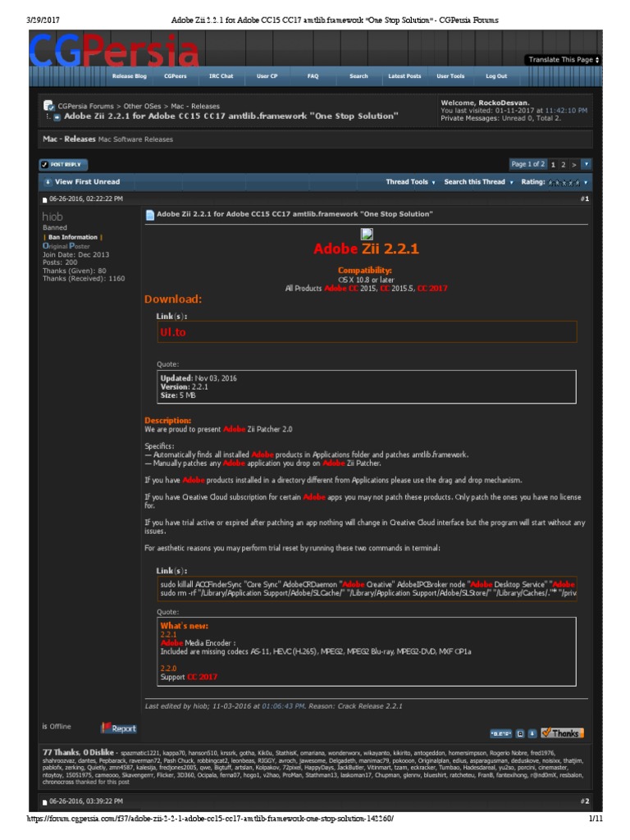Image resolution: width=630 pixels, height=840 pixels.
Task: Click 'Size: 5 MB' text
Action: pyautogui.click(x=178, y=395)
